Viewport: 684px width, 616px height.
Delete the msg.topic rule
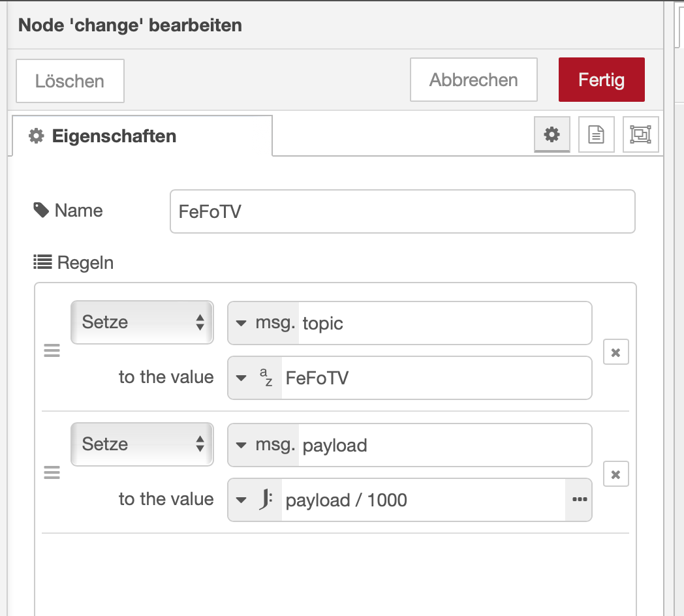click(615, 352)
